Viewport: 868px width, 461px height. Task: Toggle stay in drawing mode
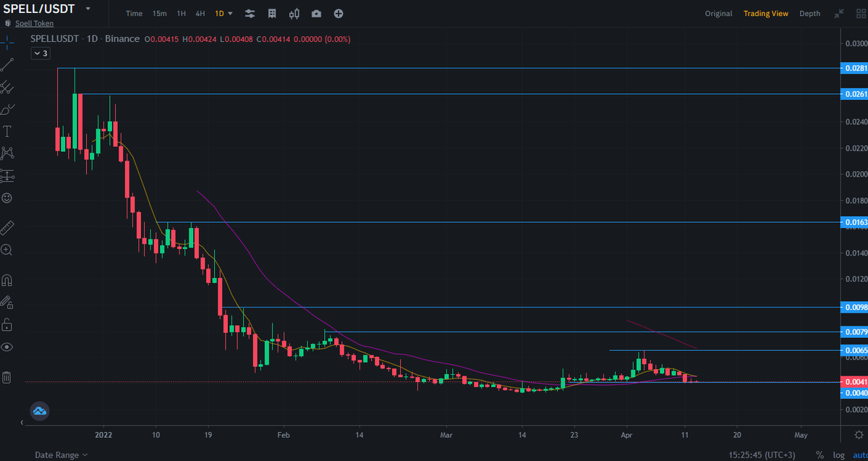tap(7, 302)
